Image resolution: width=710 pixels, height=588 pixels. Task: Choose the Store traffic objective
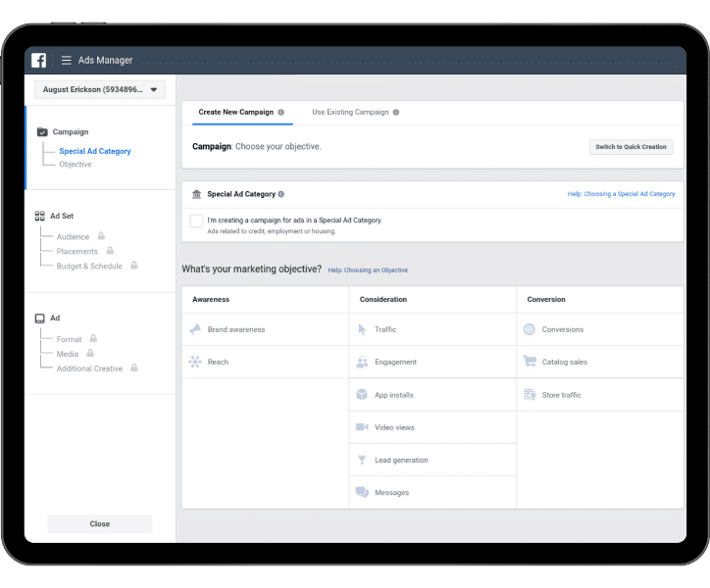pyautogui.click(x=600, y=395)
